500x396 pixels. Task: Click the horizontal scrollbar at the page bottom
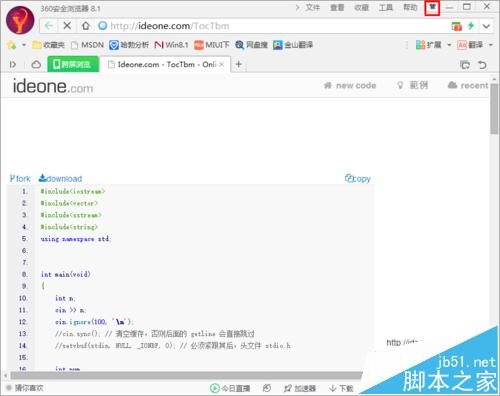186,376
